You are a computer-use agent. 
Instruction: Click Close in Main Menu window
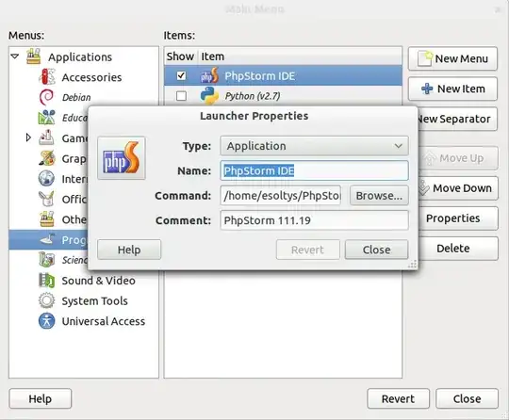point(467,398)
